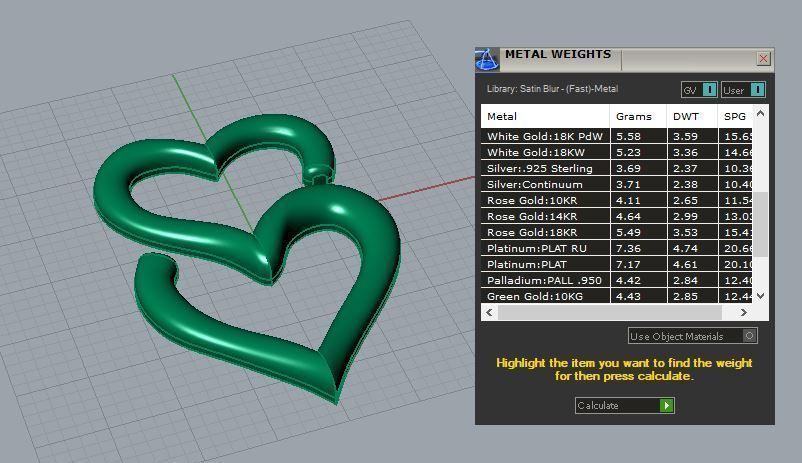Click the horizontal scroll left arrow

(489, 312)
